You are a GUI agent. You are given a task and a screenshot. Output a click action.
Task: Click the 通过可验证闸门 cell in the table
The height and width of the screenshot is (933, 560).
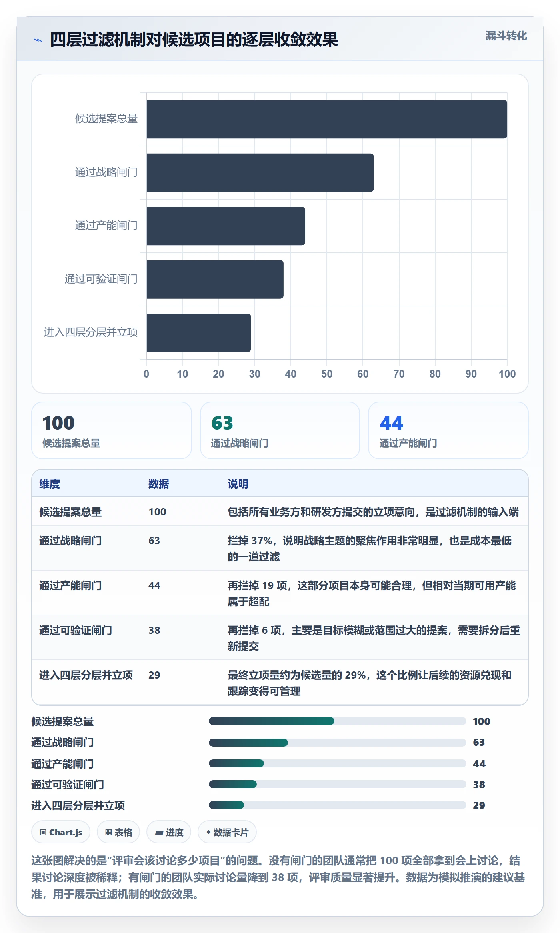pos(76,630)
